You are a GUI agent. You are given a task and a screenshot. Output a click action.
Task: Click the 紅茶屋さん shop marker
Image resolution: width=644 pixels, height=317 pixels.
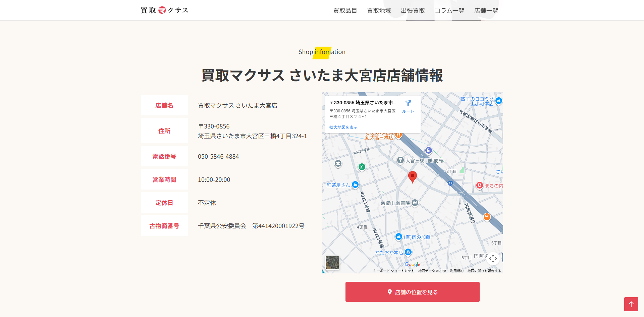click(x=355, y=184)
